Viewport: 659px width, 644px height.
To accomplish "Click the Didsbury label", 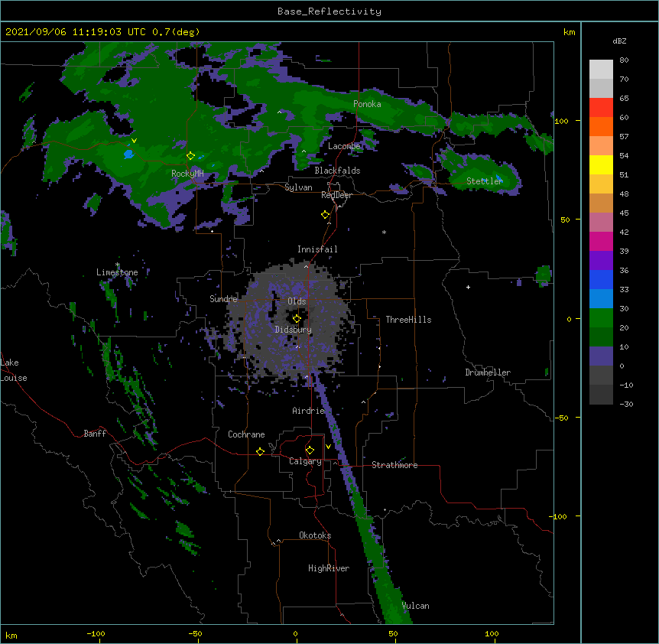I will point(293,330).
